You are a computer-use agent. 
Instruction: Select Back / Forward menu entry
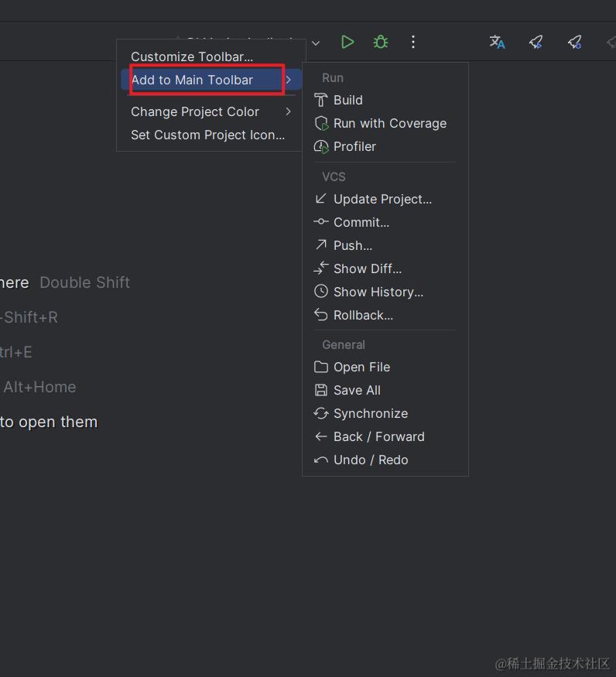click(x=385, y=437)
